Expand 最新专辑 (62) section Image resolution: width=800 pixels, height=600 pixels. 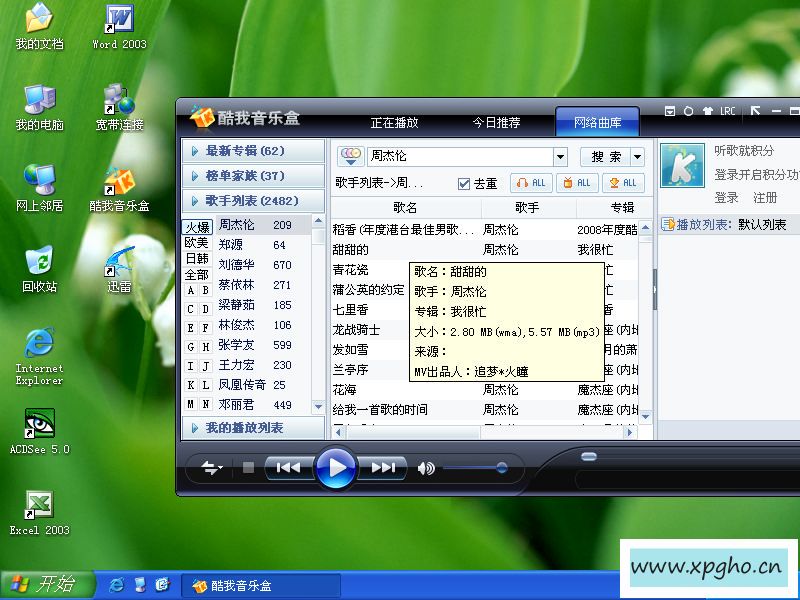click(253, 151)
